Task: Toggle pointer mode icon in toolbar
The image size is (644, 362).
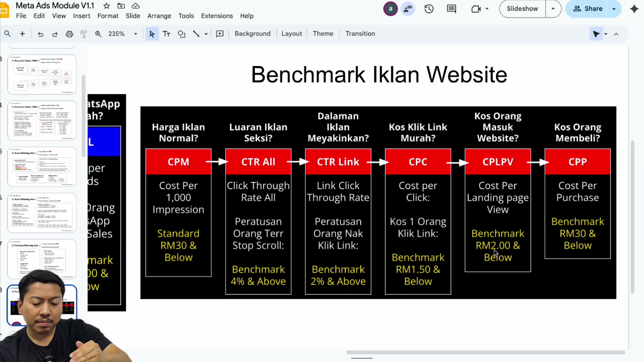Action: pos(596,34)
